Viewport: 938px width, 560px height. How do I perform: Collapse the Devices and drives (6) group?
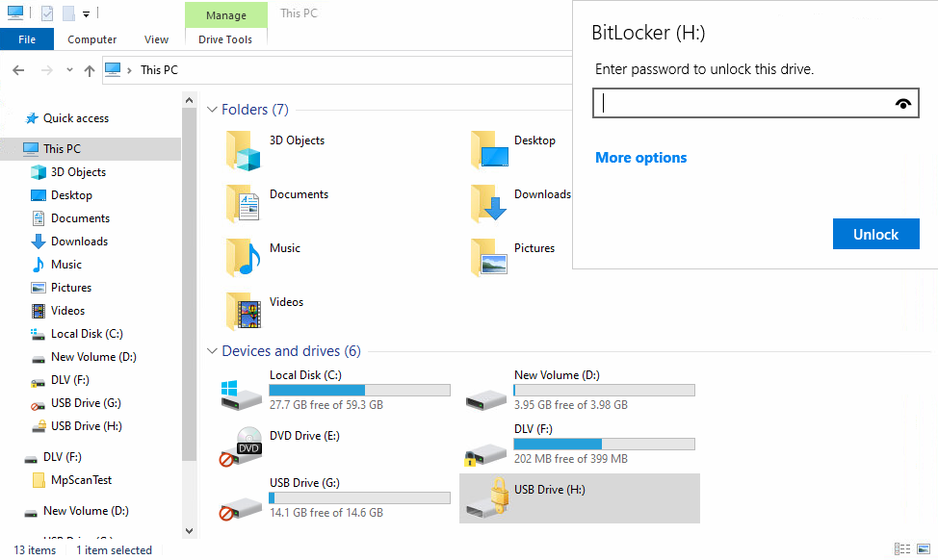tap(212, 351)
